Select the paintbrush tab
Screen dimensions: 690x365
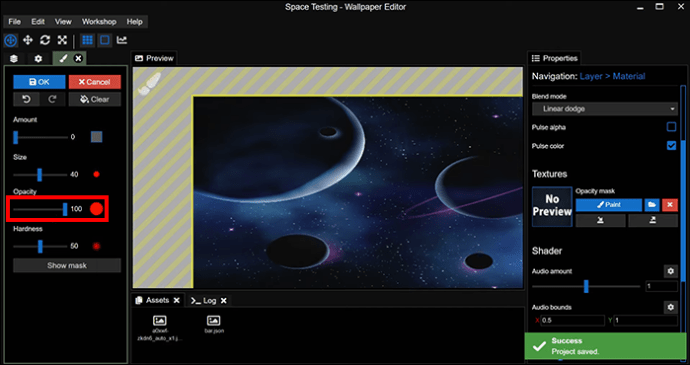coord(63,59)
